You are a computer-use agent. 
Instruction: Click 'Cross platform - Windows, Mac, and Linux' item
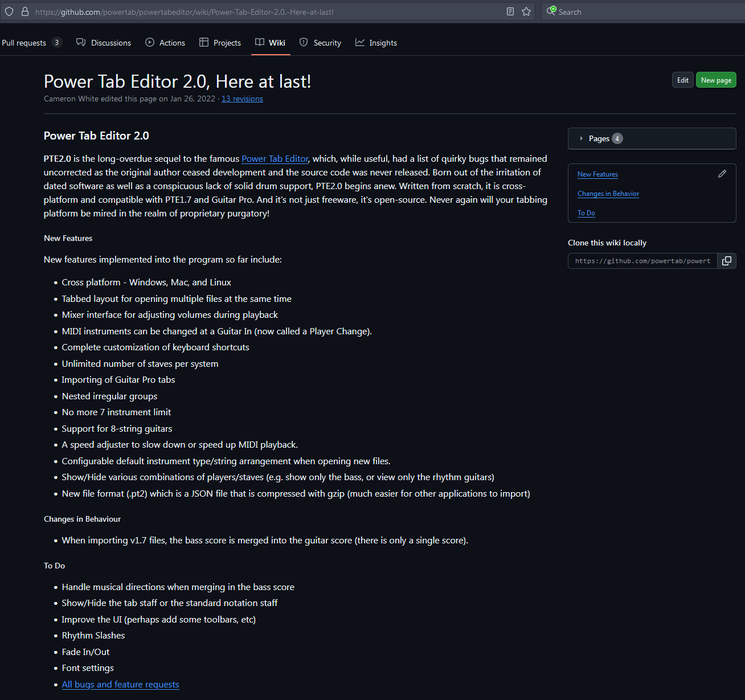coord(146,283)
